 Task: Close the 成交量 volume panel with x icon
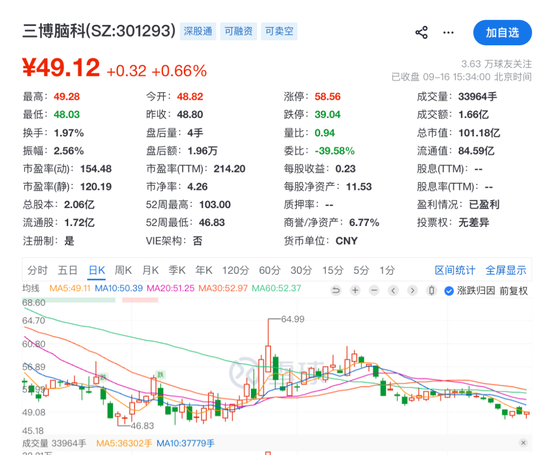[523, 443]
